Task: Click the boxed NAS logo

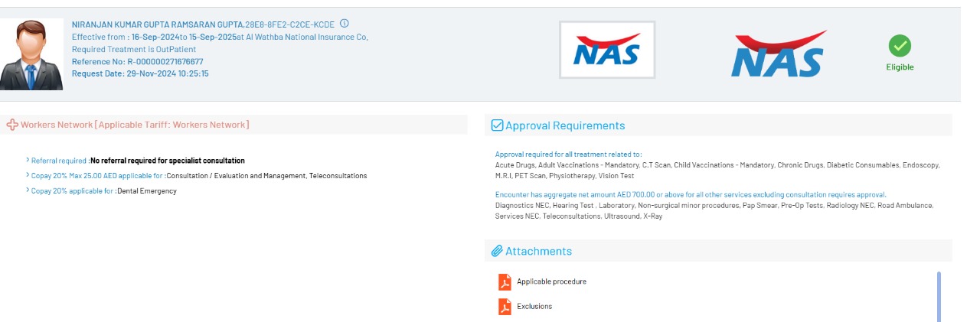Action: (x=607, y=50)
